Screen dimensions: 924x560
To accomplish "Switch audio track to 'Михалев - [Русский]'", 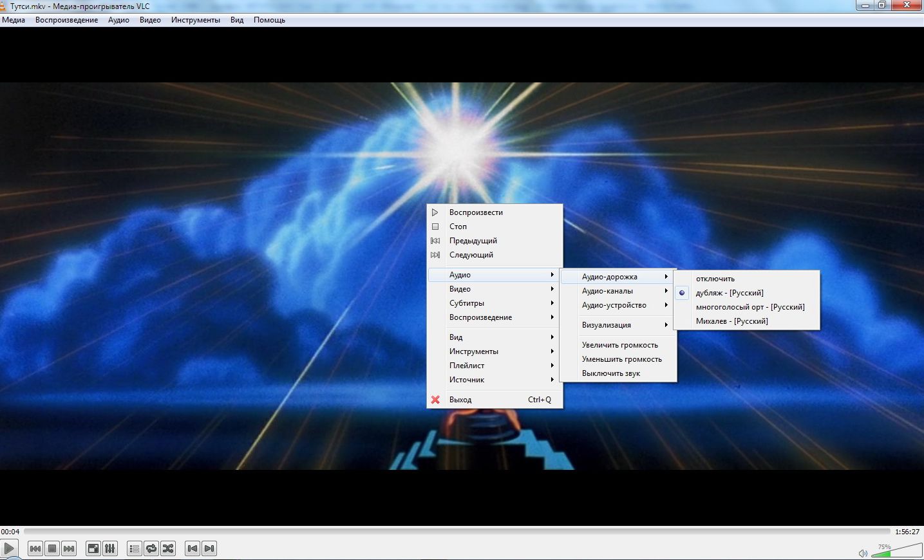I will pos(731,321).
